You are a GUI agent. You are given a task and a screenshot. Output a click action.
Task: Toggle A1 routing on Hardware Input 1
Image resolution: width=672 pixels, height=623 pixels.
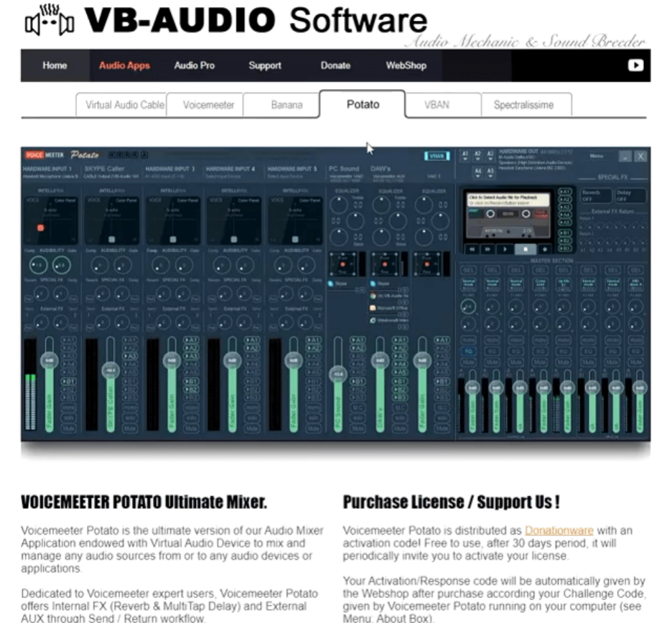pos(69,339)
